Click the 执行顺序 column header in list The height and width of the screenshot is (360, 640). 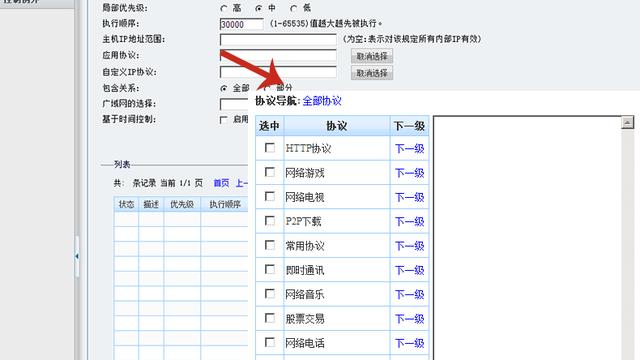tap(225, 204)
